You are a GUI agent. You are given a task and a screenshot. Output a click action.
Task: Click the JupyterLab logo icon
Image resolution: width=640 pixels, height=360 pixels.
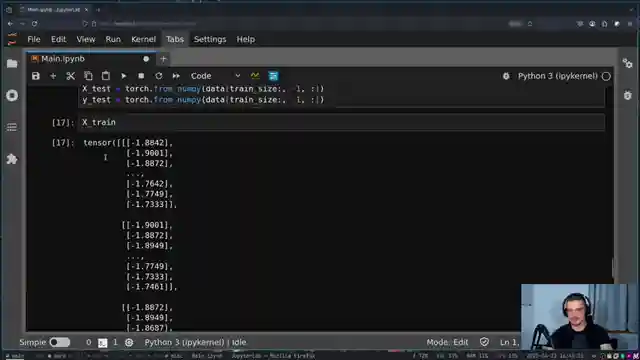click(x=12, y=39)
